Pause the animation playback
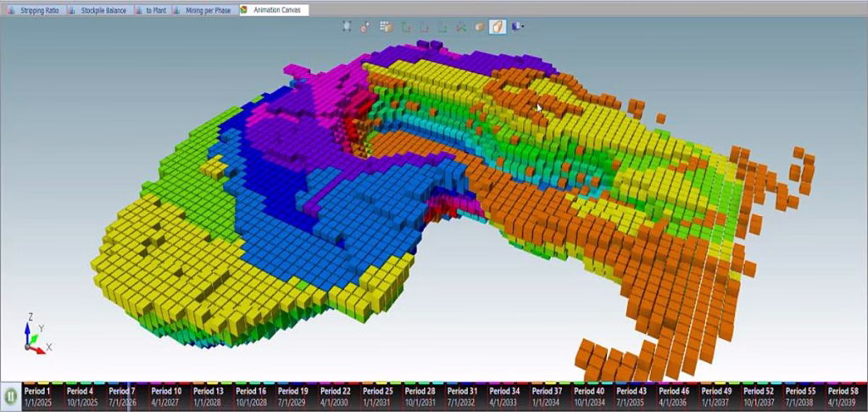 point(10,397)
